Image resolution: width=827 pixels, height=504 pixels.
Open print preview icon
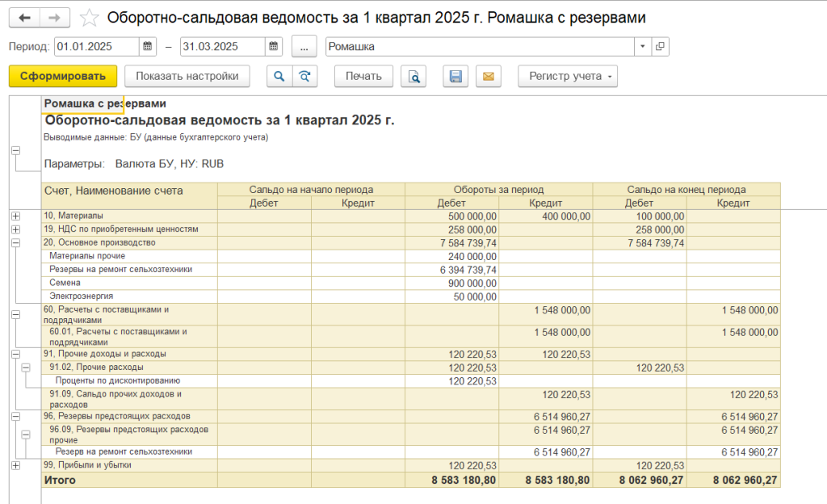coord(413,77)
